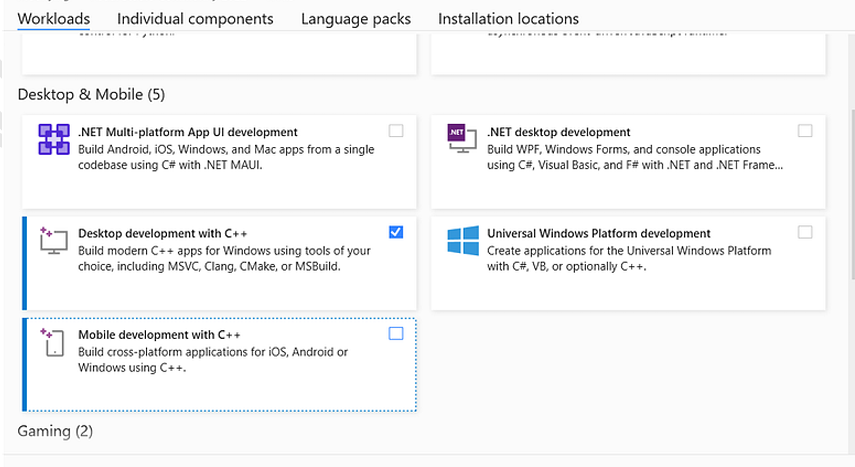This screenshot has width=855, height=467.
Task: Click the Universal Windows Platform Windows logo icon
Action: (x=461, y=241)
